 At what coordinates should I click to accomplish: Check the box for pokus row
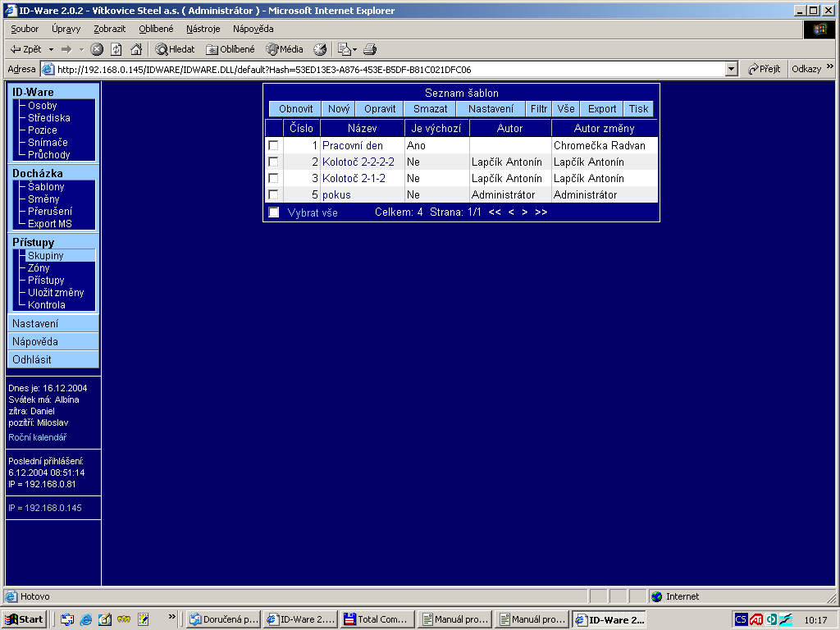tap(273, 194)
